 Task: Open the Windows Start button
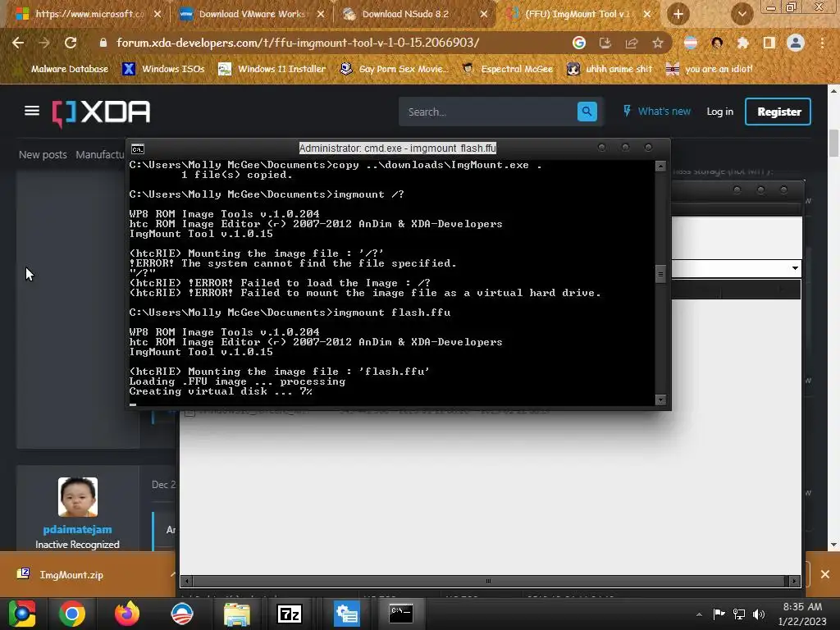point(22,614)
